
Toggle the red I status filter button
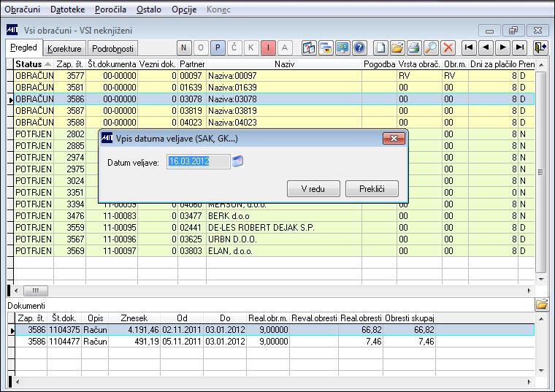[x=268, y=47]
